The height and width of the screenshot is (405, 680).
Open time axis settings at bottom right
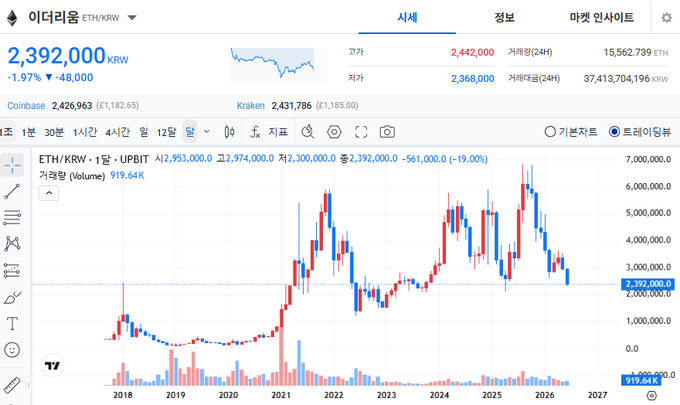651,395
